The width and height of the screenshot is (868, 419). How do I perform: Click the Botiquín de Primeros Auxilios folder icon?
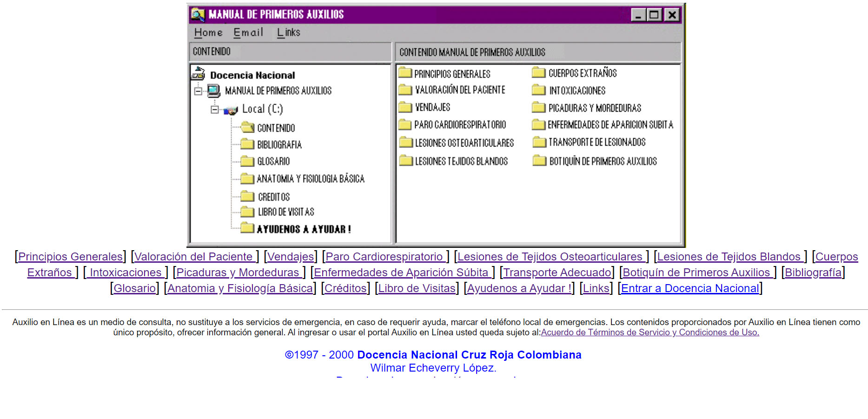point(539,161)
